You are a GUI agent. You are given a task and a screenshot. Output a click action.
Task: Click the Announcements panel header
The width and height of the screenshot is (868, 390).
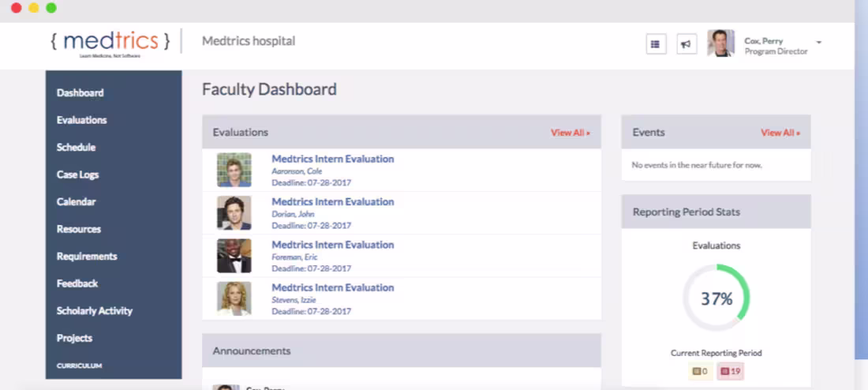(x=402, y=351)
